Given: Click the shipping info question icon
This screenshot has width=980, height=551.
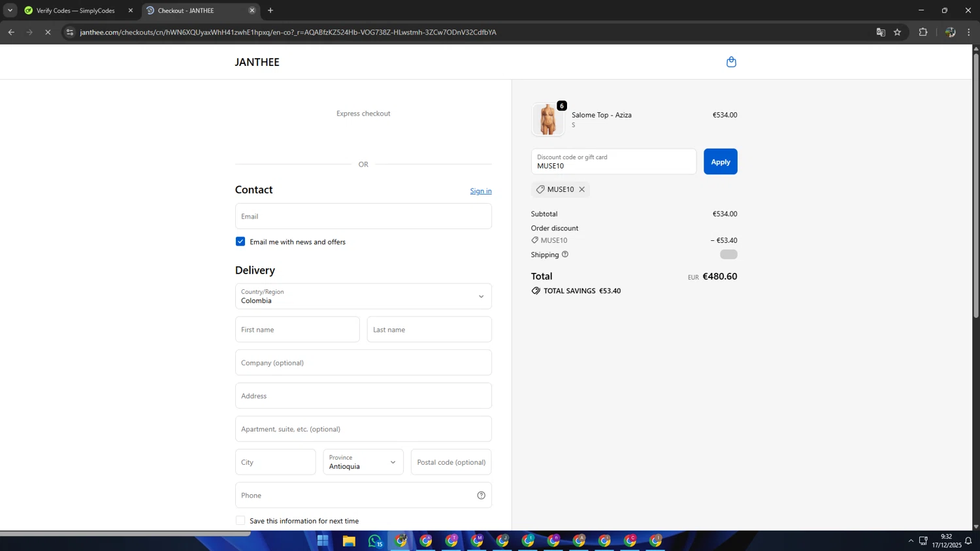Looking at the screenshot, I should (x=565, y=255).
